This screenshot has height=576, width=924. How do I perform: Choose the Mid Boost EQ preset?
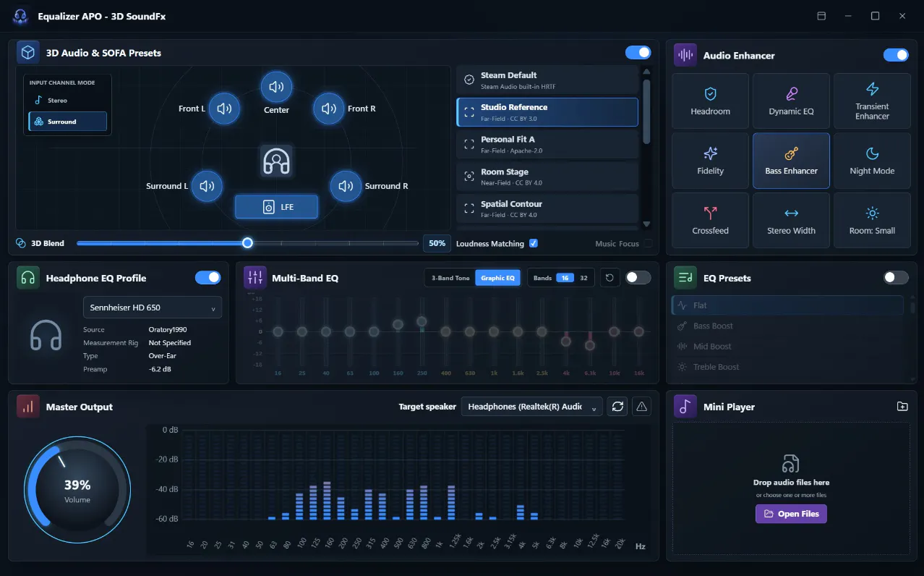787,346
